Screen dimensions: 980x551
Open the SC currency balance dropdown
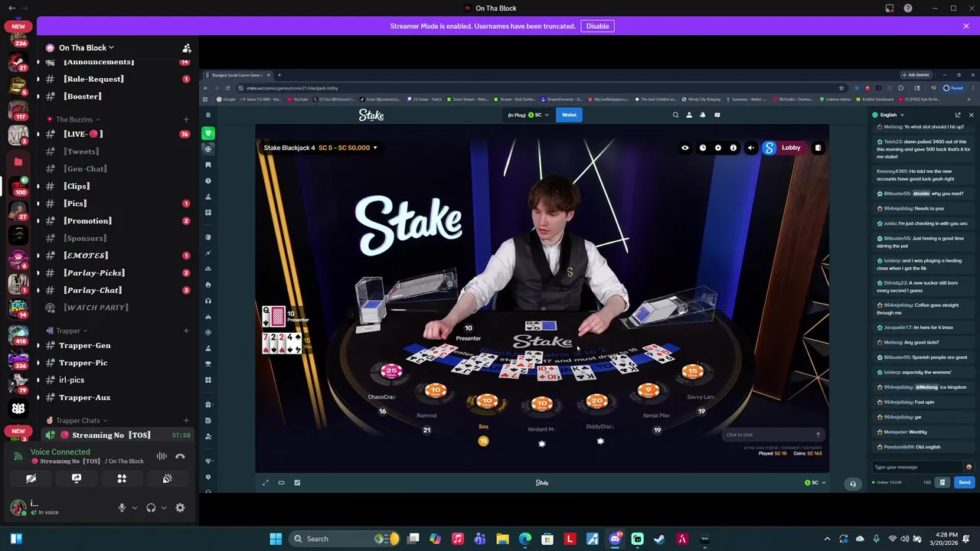(x=528, y=115)
